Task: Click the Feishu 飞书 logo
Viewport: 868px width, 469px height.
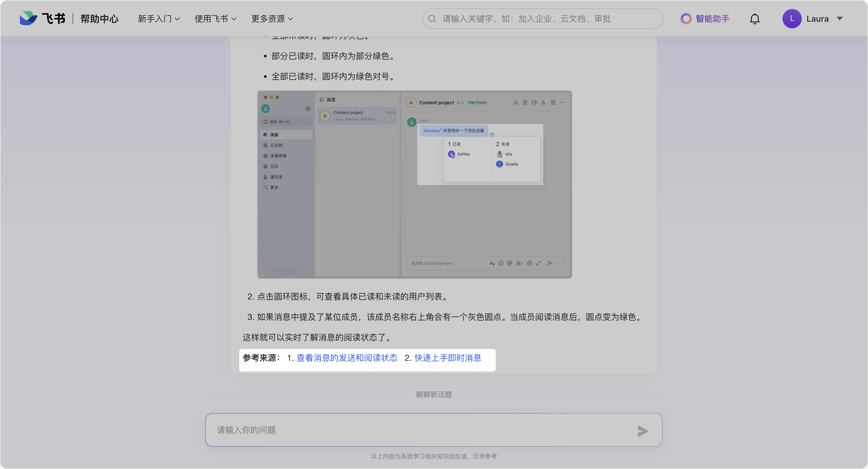Action: click(x=42, y=19)
